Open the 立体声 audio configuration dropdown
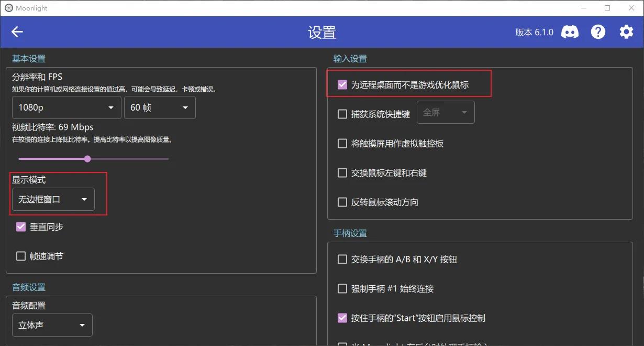The height and width of the screenshot is (346, 644). coord(52,325)
